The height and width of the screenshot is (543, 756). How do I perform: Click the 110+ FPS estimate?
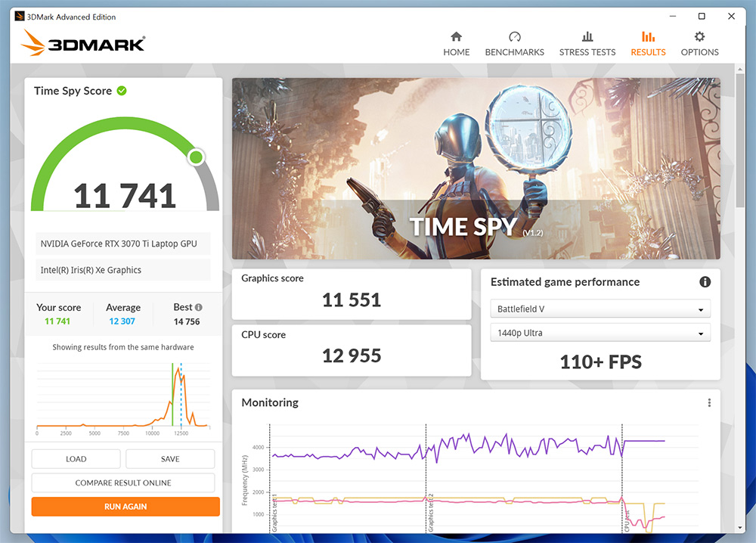pos(601,361)
